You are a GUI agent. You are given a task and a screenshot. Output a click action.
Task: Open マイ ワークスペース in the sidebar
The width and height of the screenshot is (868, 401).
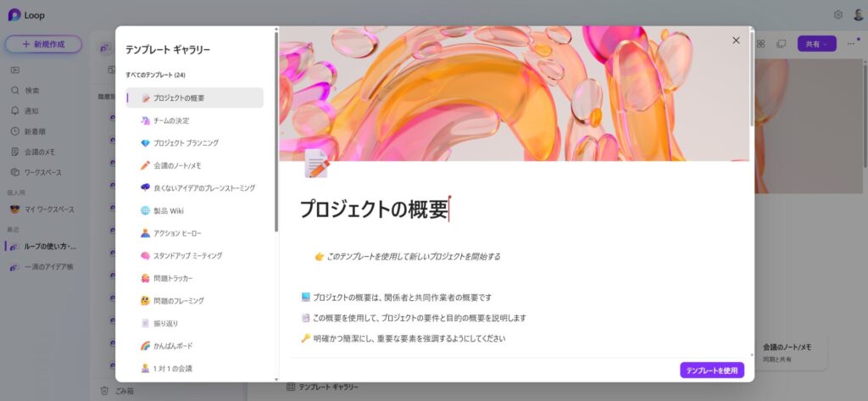[48, 209]
